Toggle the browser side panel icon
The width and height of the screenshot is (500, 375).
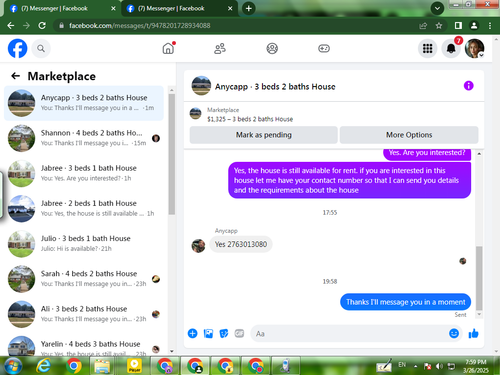tap(458, 25)
